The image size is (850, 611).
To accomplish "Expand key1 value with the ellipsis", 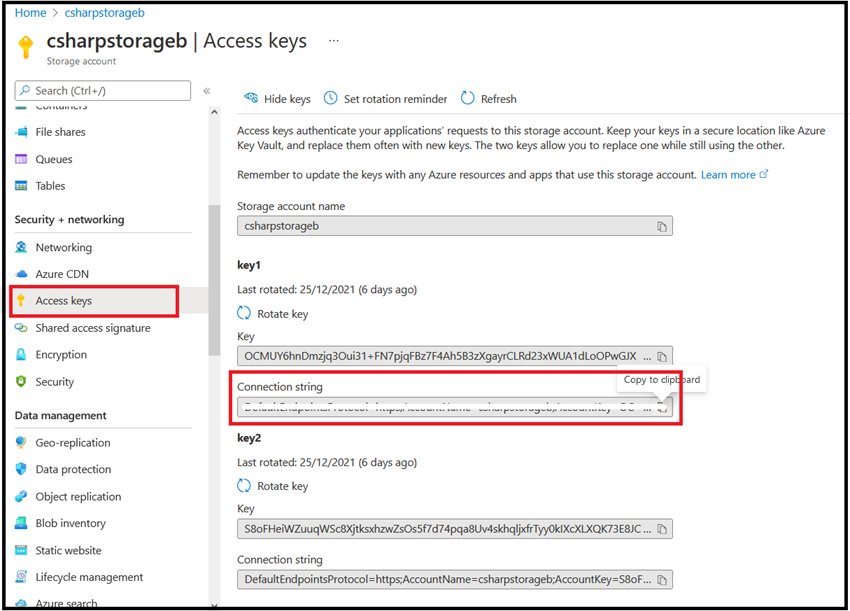I will (x=646, y=356).
